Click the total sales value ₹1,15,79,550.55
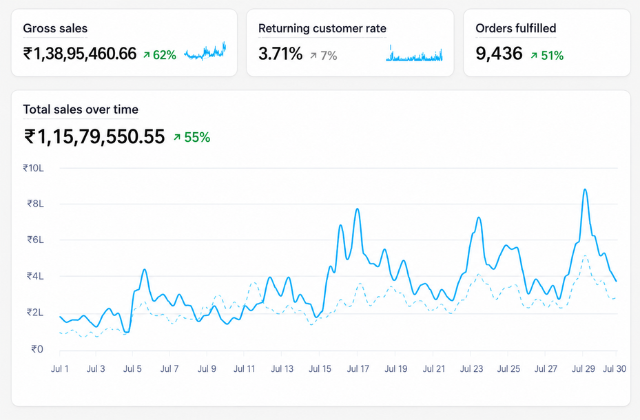This screenshot has height=420, width=640. pyautogui.click(x=94, y=137)
